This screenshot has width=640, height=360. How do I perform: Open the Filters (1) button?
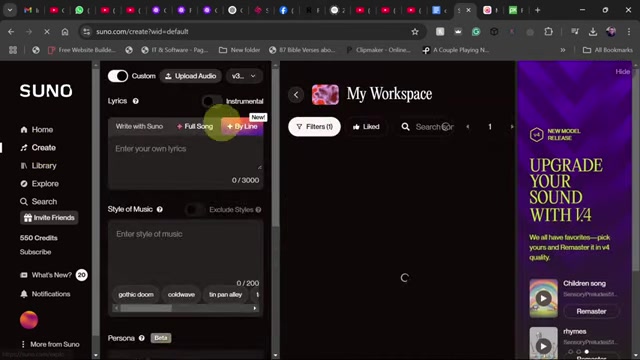pyautogui.click(x=314, y=127)
